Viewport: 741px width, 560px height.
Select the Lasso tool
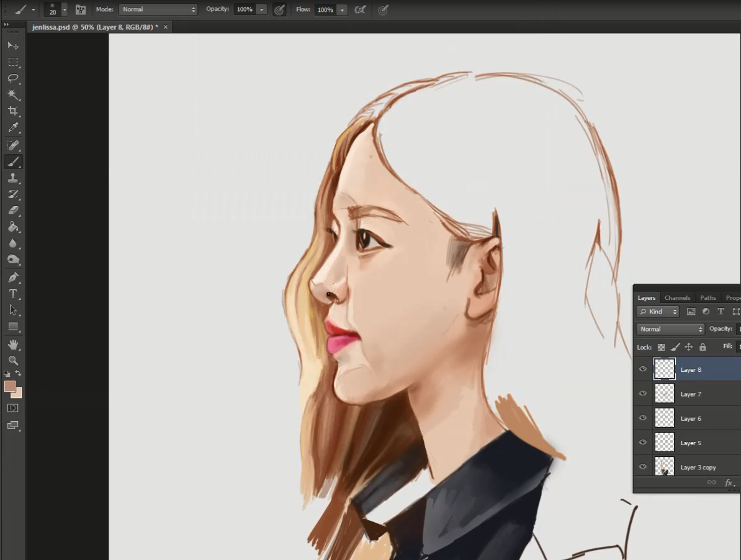tap(13, 78)
